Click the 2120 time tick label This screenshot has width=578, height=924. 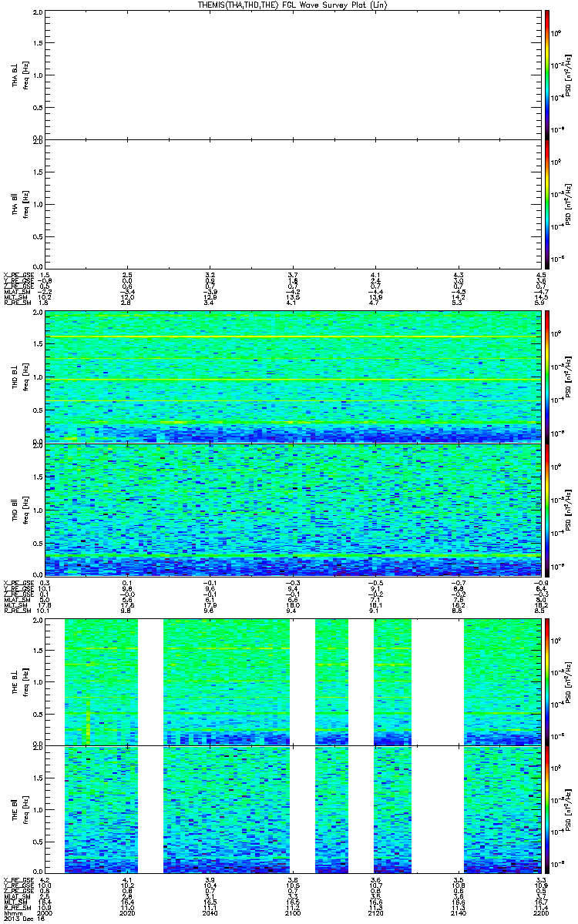pos(375,914)
